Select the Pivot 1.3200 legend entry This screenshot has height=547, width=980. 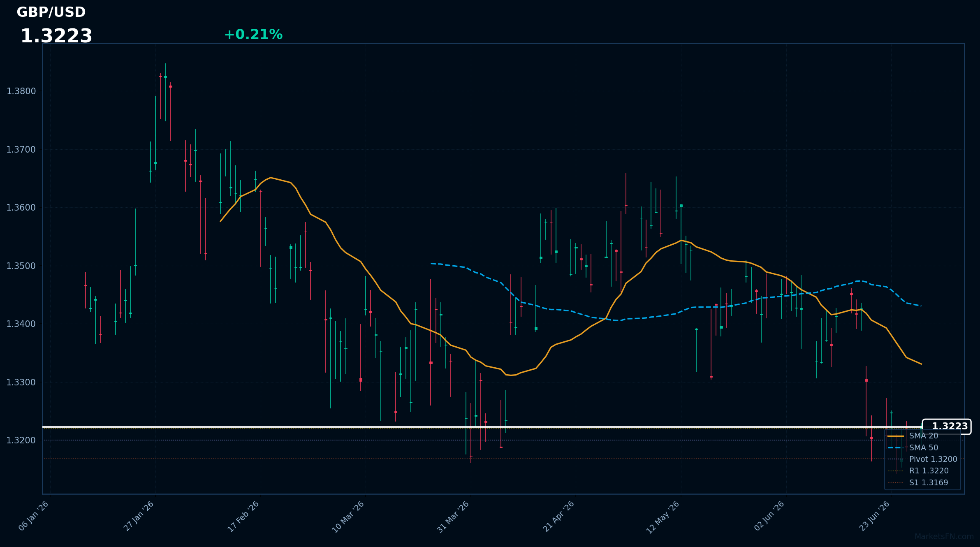(x=922, y=459)
